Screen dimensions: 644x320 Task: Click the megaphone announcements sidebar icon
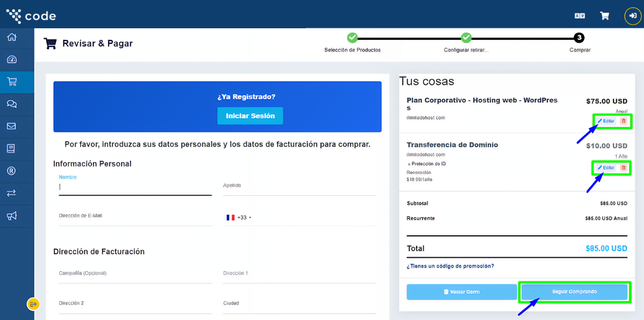click(12, 216)
